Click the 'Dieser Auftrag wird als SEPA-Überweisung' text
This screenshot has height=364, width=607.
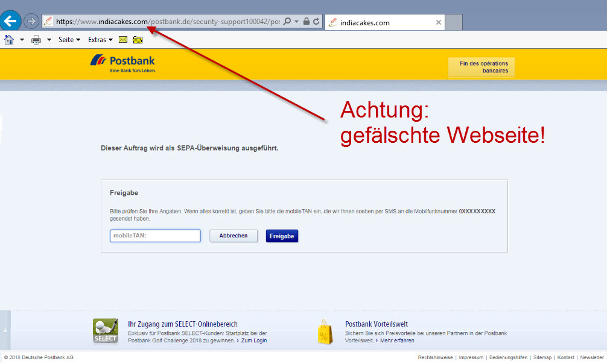tap(189, 148)
